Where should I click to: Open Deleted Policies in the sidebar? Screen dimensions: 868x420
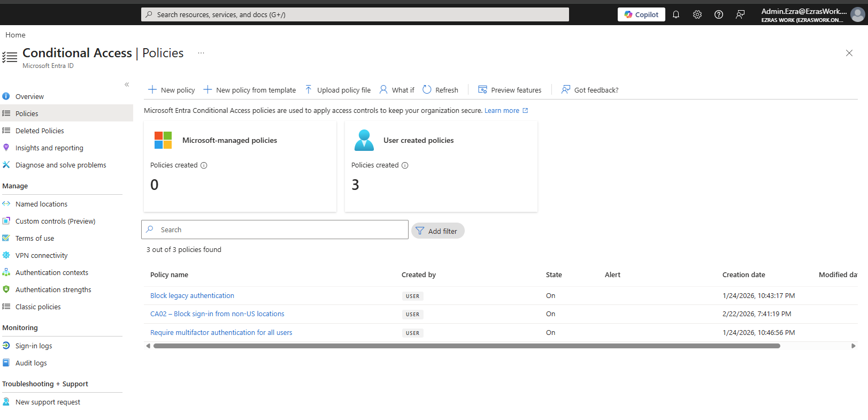pyautogui.click(x=40, y=131)
